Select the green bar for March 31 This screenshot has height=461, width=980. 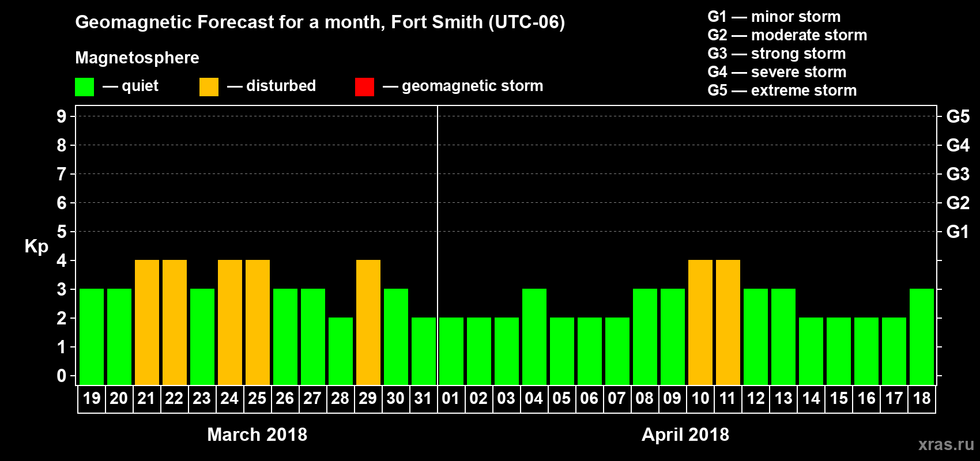424,351
